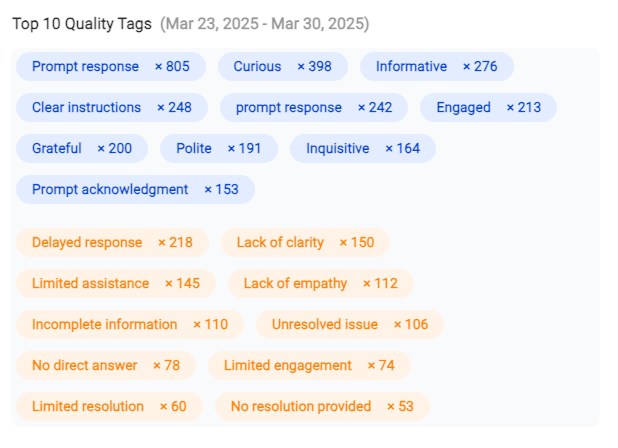
Task: Choose the Lack of empathy tag
Action: (321, 283)
